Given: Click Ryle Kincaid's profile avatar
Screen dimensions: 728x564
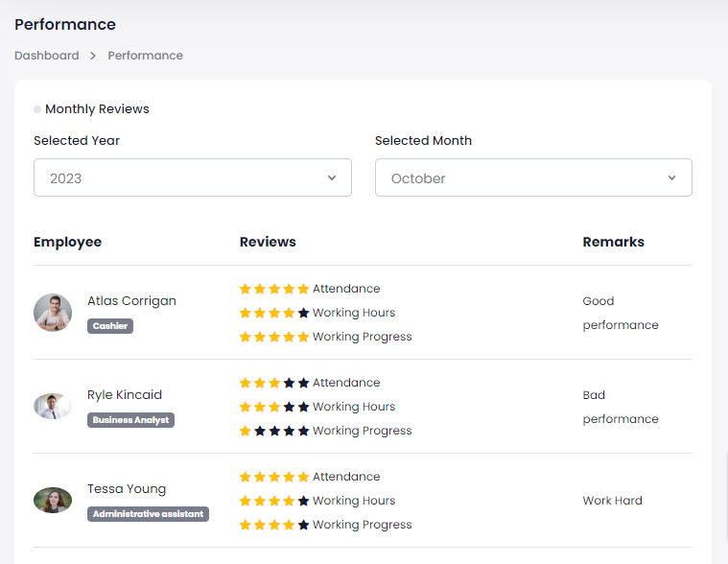Looking at the screenshot, I should [53, 407].
